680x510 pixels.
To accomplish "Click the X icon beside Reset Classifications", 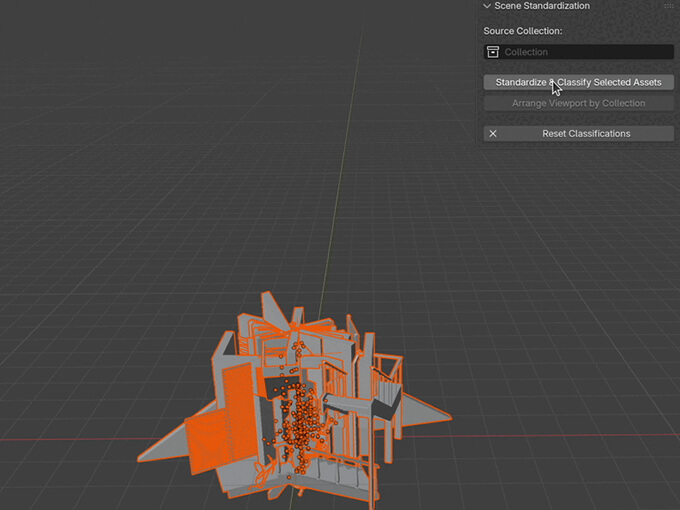I will click(x=493, y=133).
